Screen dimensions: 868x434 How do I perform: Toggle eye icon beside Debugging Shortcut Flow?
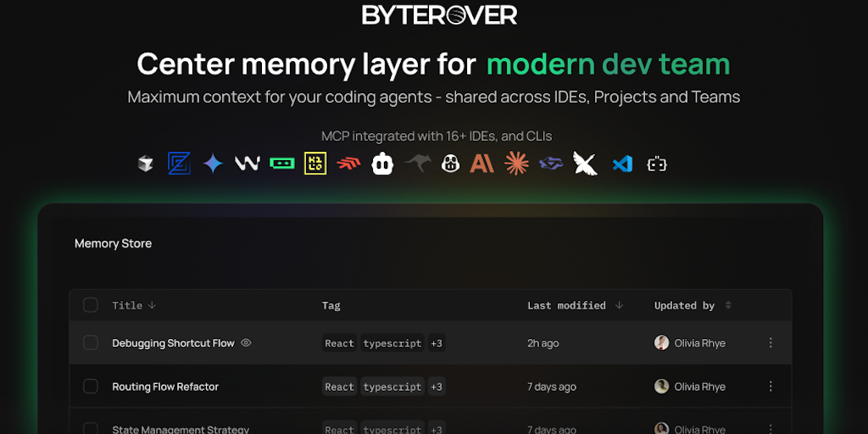247,342
